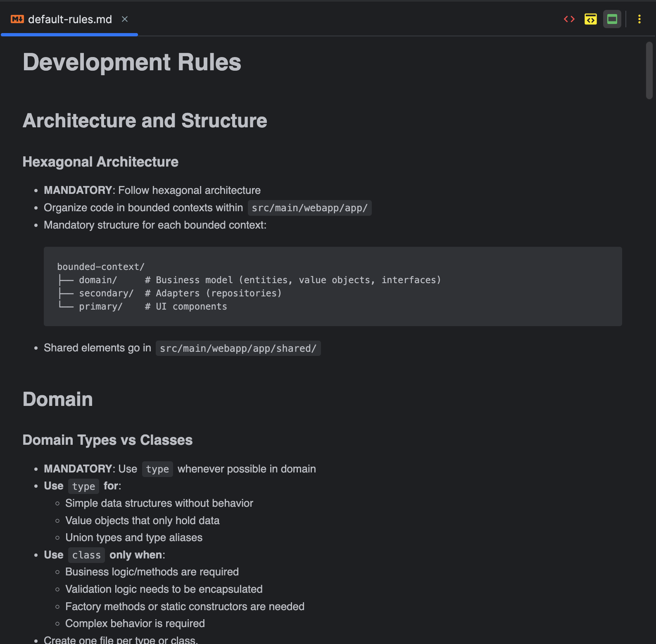Click the Domain section heading
This screenshot has width=656, height=644.
point(58,399)
